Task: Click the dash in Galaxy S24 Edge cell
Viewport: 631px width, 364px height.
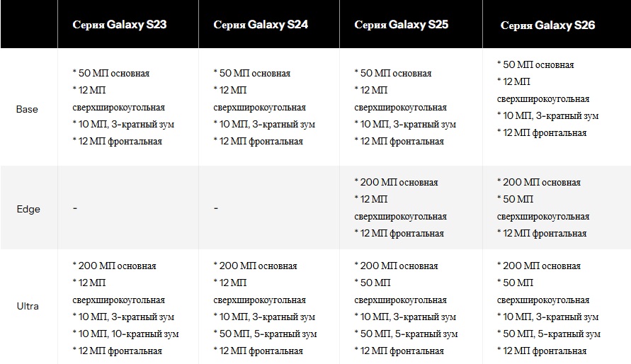Action: (x=216, y=209)
